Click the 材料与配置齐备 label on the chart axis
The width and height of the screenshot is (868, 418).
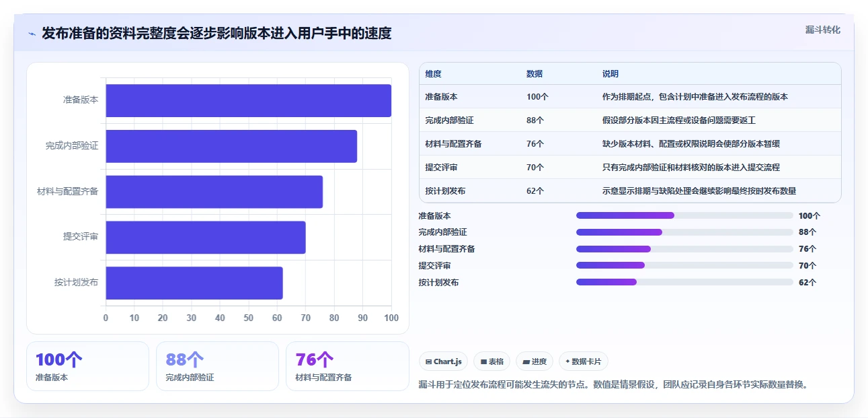click(68, 191)
